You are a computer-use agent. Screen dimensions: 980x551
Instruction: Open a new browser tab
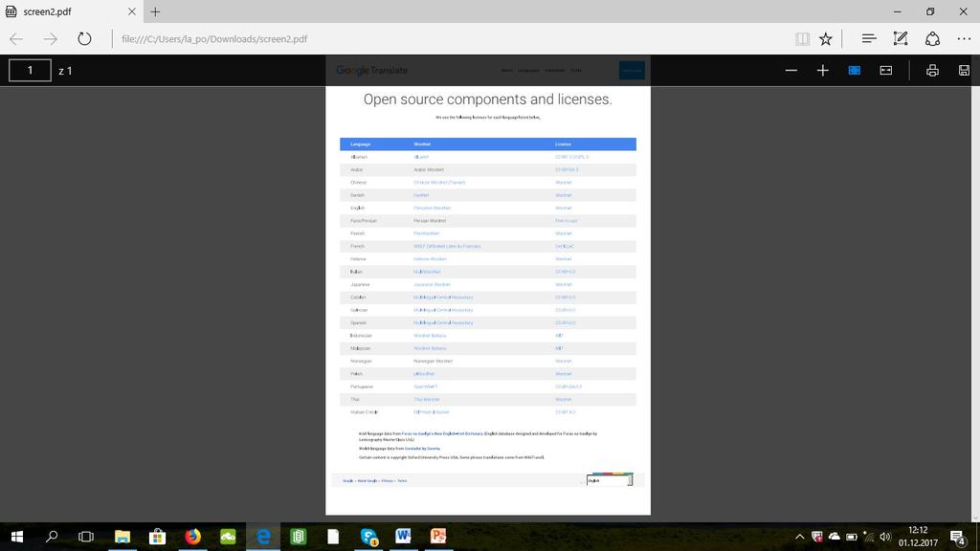click(x=156, y=11)
